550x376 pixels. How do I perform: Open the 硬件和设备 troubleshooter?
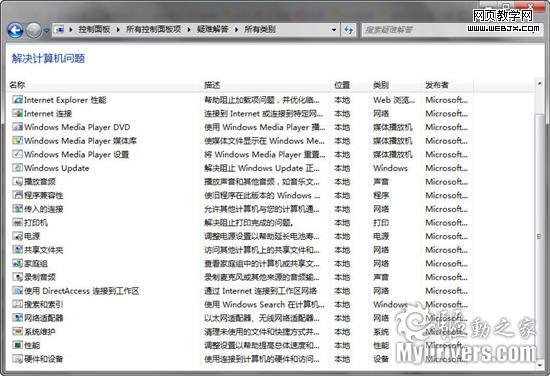click(43, 359)
